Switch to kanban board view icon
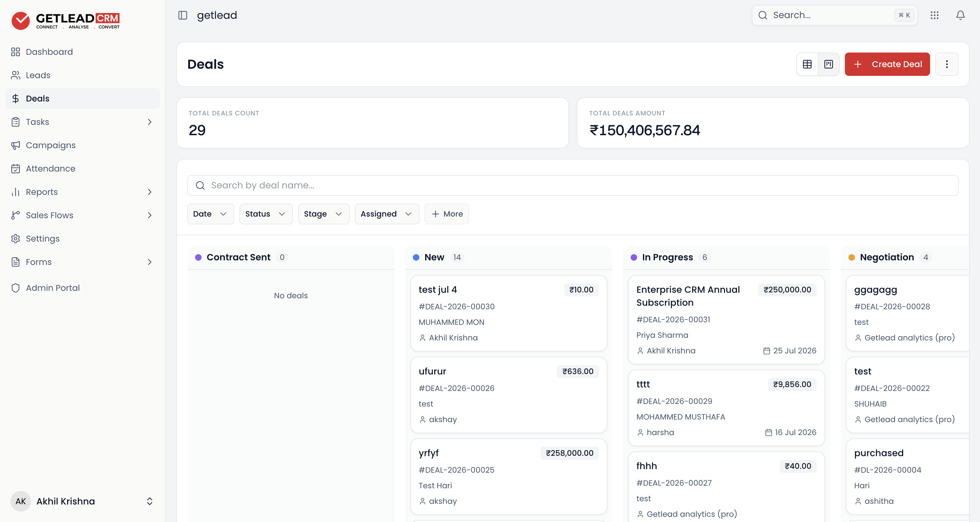This screenshot has width=980, height=522. [829, 64]
